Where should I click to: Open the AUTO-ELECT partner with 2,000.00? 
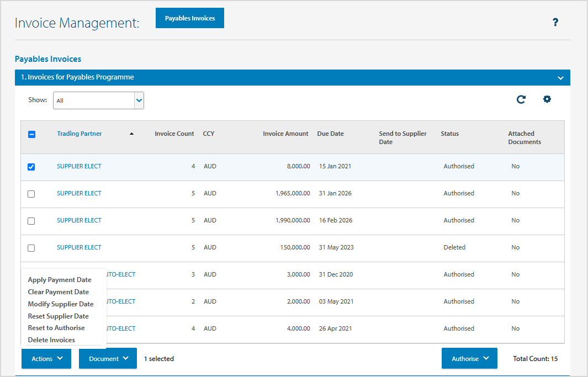click(x=121, y=301)
